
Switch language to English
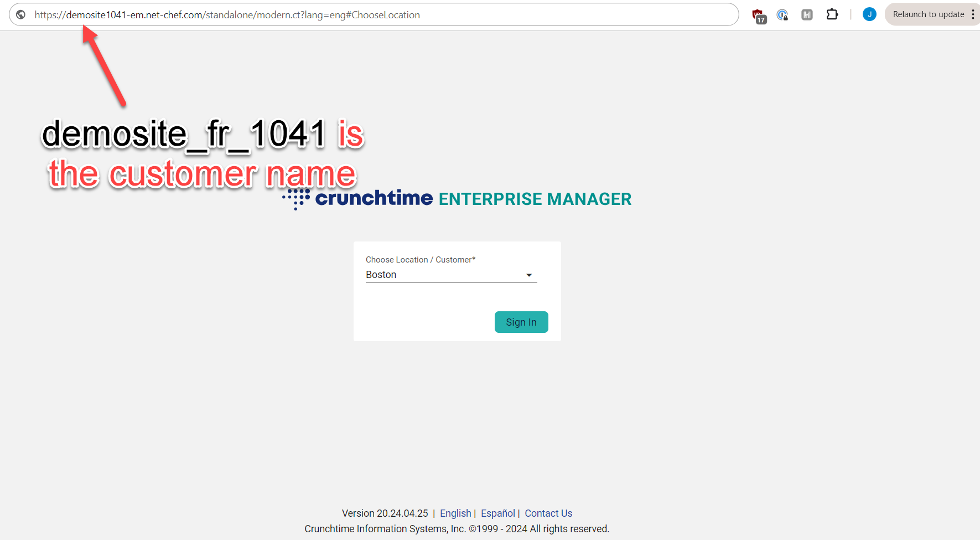click(x=455, y=513)
